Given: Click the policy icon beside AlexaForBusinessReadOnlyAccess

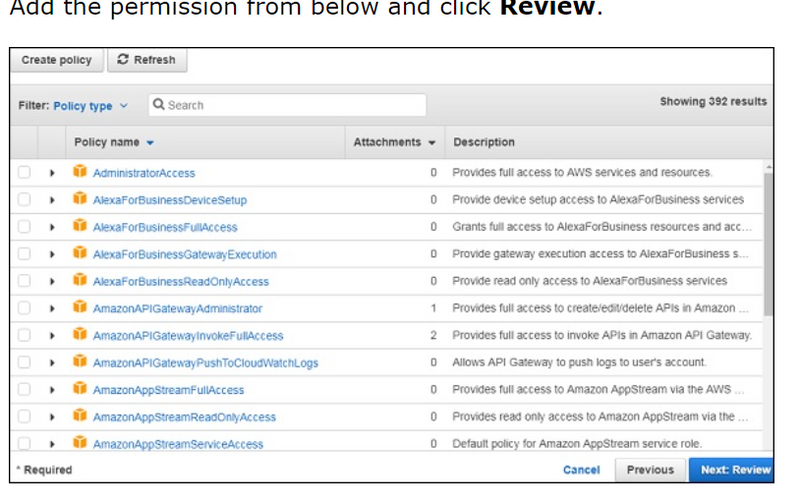Looking at the screenshot, I should [x=80, y=281].
